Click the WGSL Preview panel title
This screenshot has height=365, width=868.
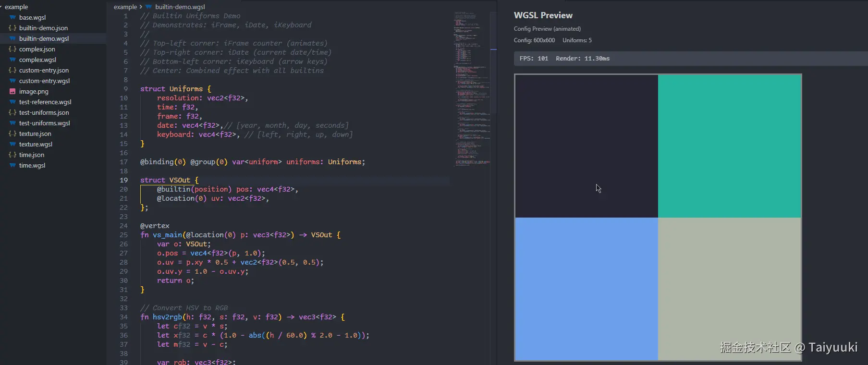[543, 15]
